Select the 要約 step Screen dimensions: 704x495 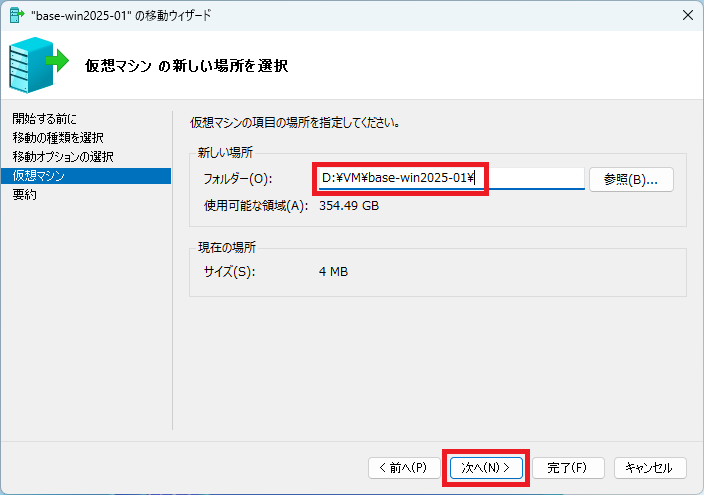tap(24, 194)
